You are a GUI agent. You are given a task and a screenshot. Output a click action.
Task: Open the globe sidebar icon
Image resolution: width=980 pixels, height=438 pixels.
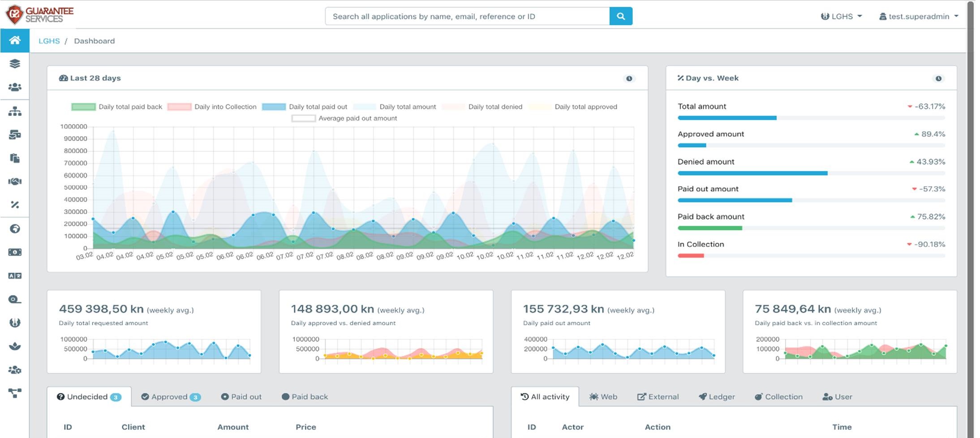pos(15,229)
